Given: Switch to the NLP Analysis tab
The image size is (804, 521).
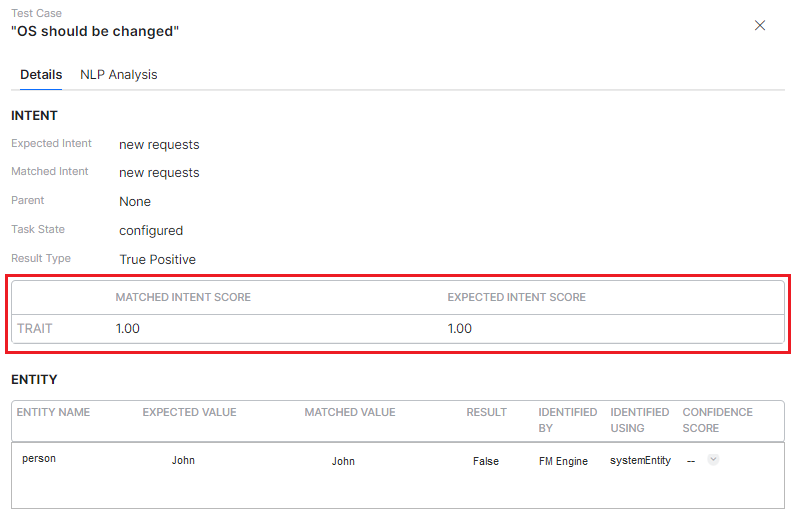Looking at the screenshot, I should coord(118,75).
